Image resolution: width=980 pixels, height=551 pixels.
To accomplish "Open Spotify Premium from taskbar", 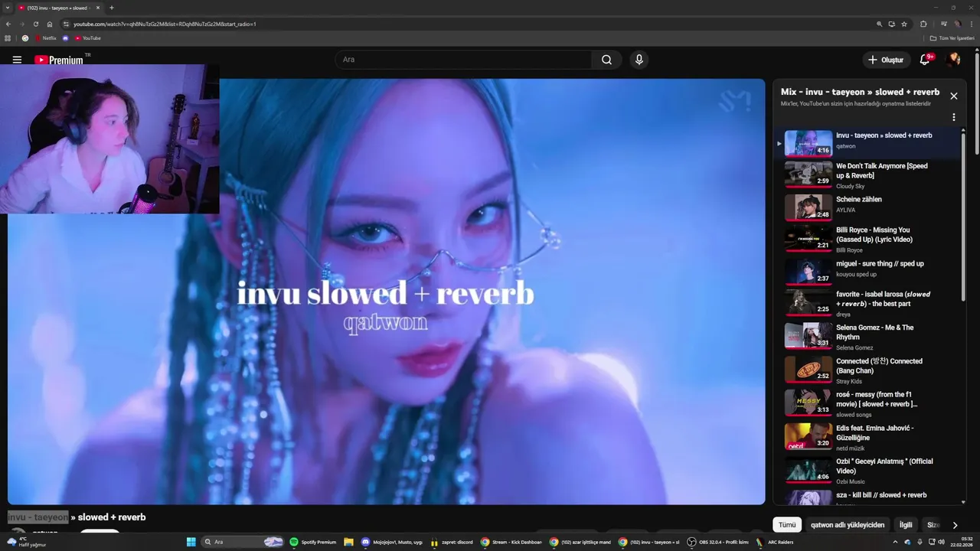I will [313, 542].
